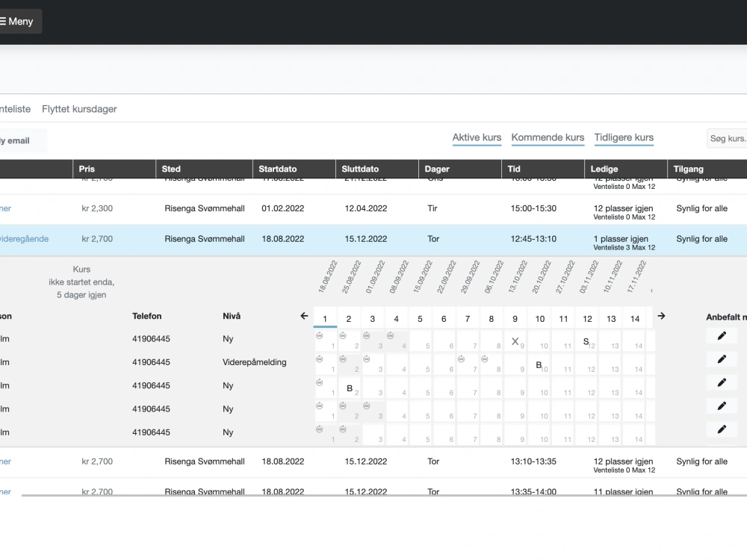The height and width of the screenshot is (560, 747).
Task: Click the horizontal scrollbar below the table
Action: pos(384,495)
